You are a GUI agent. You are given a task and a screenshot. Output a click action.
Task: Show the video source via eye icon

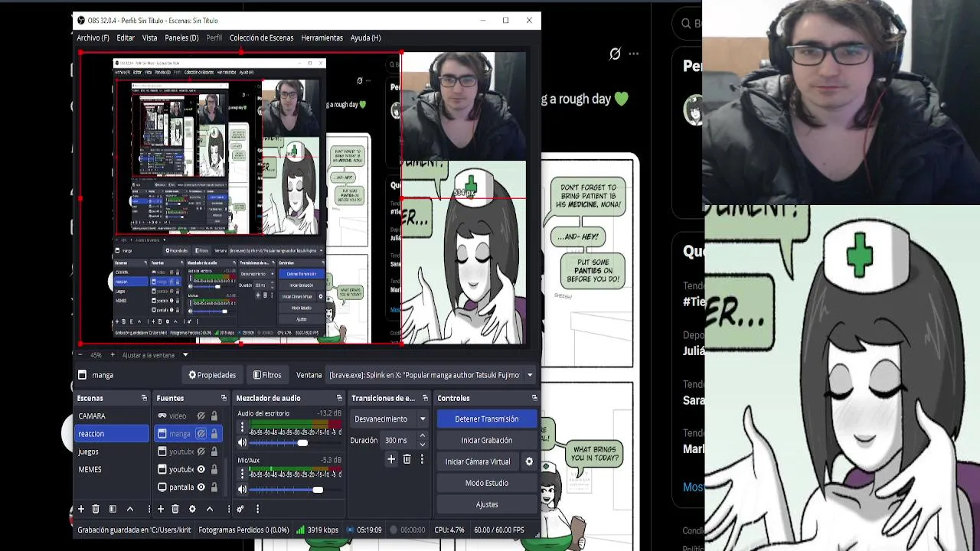click(x=201, y=416)
